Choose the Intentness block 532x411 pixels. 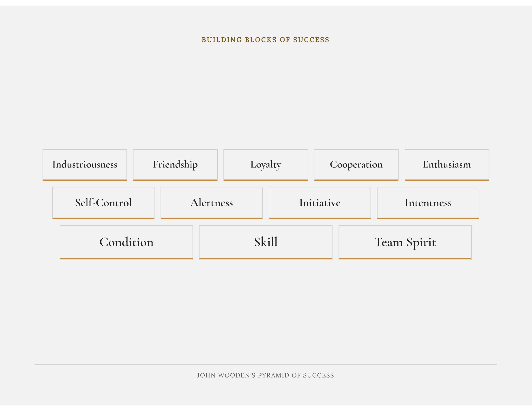tap(428, 203)
